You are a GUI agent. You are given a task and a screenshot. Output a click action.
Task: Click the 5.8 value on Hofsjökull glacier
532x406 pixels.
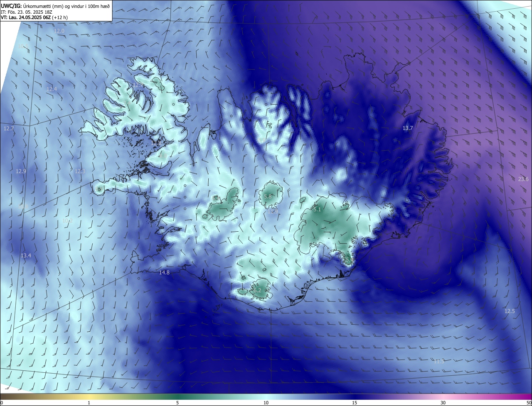pyautogui.click(x=268, y=196)
